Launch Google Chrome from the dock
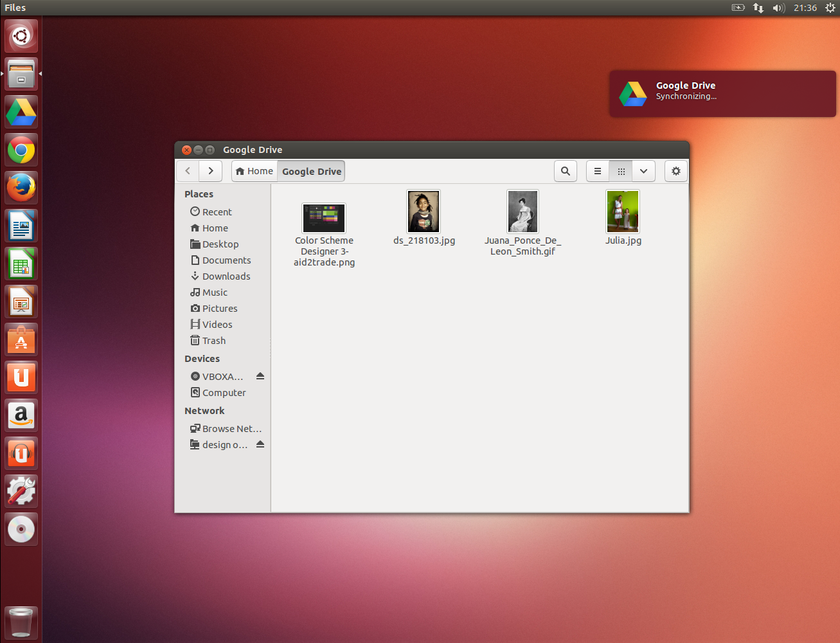 point(21,150)
